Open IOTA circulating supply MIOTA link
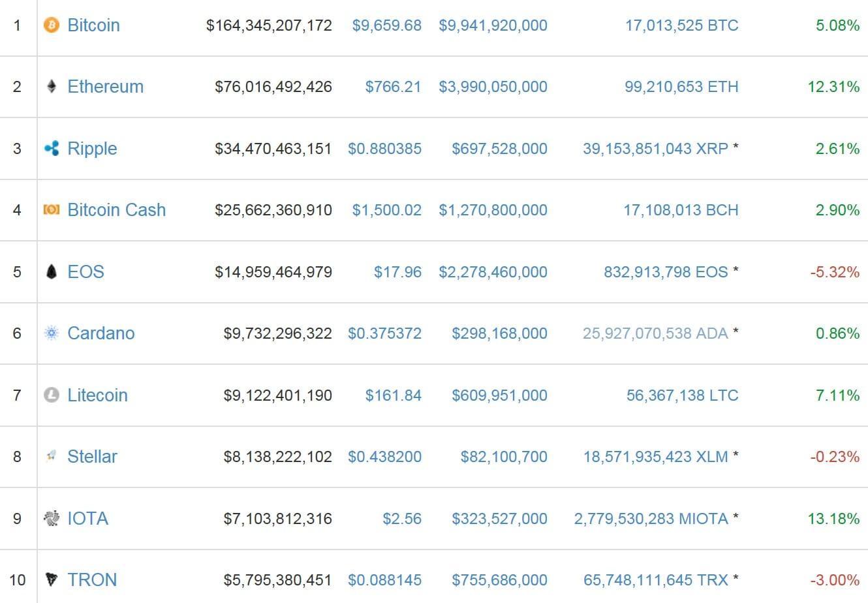The width and height of the screenshot is (868, 603). pyautogui.click(x=651, y=519)
